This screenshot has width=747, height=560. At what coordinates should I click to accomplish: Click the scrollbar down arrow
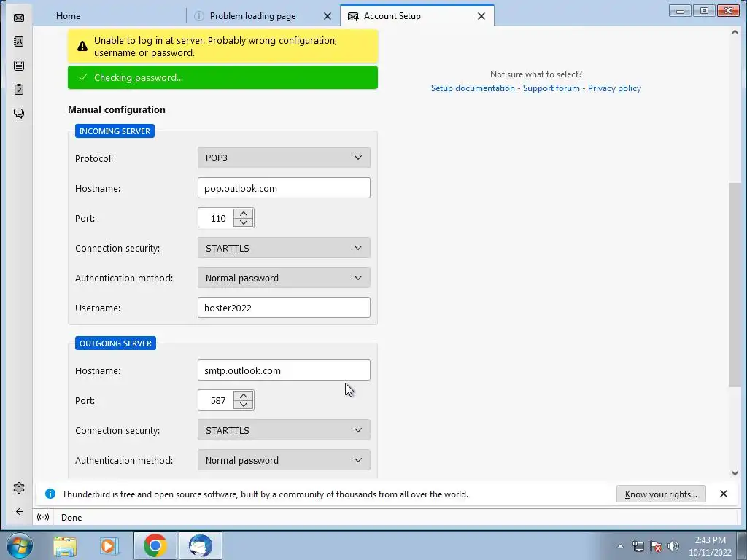click(x=735, y=472)
